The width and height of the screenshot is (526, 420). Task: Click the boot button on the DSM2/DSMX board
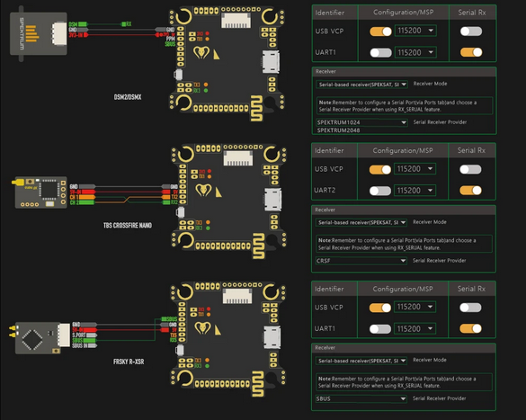pos(178,75)
